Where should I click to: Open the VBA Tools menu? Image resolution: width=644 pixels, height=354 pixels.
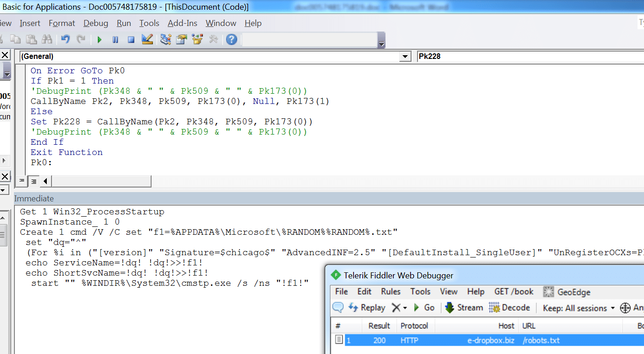149,23
